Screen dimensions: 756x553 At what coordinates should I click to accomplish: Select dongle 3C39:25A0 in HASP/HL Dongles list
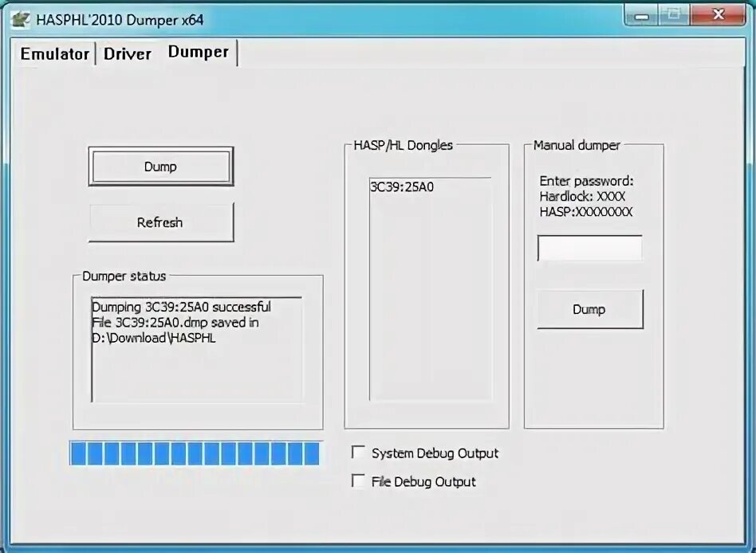coord(402,187)
